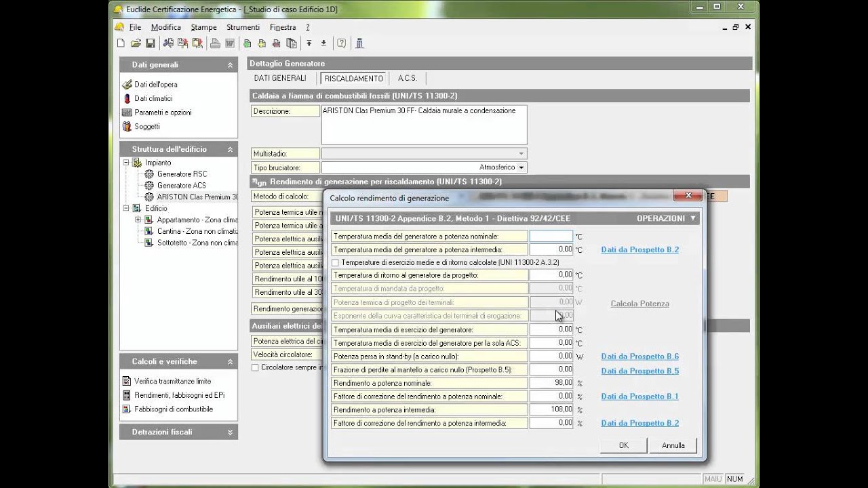Viewport: 868px width, 488px height.
Task: Click the Soggetti people icon
Action: [127, 126]
